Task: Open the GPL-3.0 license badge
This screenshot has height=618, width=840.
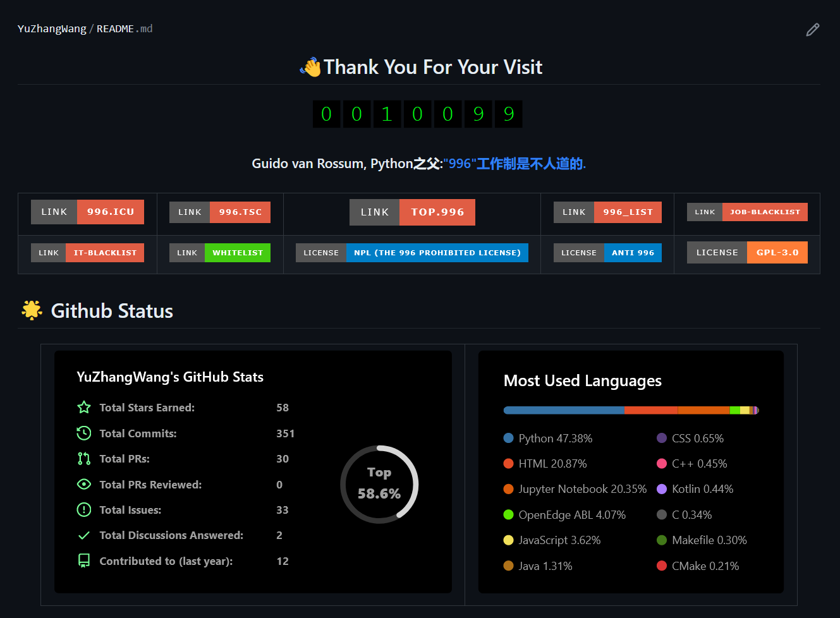Action: click(x=747, y=252)
